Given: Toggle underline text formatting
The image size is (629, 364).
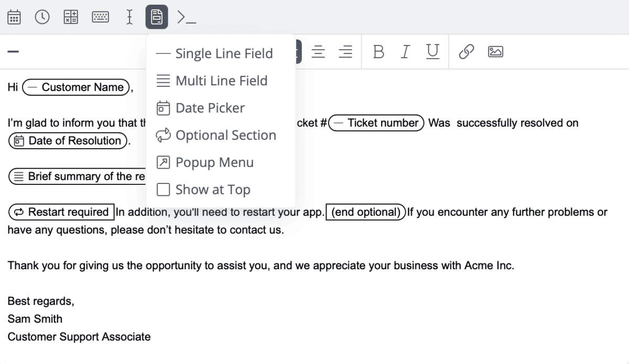Looking at the screenshot, I should [432, 51].
